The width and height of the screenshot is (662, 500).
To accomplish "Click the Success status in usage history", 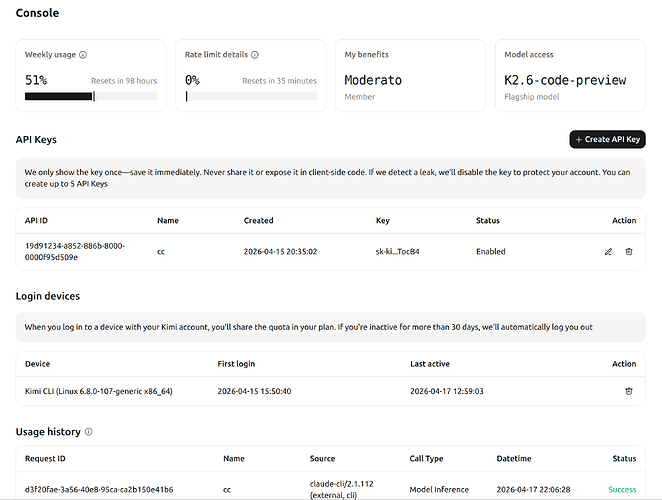I will [622, 490].
